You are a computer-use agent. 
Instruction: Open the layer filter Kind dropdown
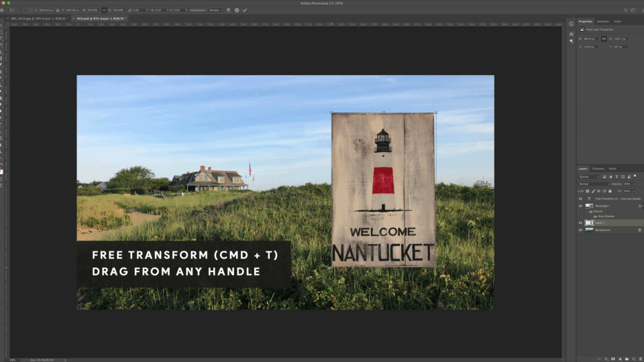[x=588, y=177]
